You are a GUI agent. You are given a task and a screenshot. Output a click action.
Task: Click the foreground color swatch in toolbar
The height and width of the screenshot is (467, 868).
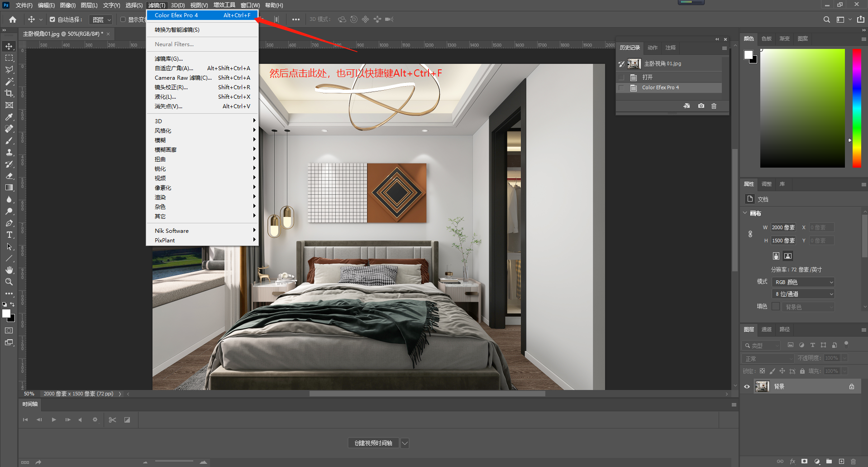[6, 313]
